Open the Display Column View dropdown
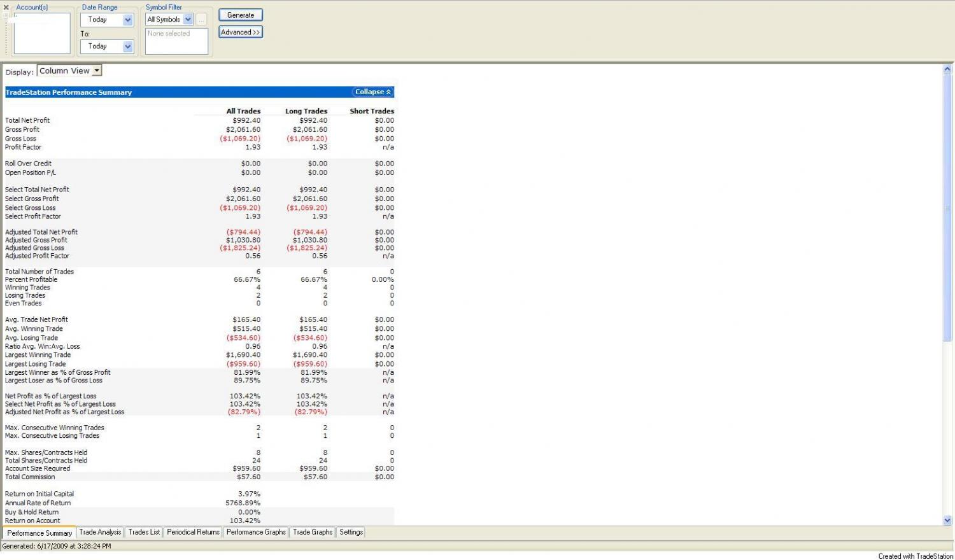Screen dimensions: 955x560 pos(97,71)
